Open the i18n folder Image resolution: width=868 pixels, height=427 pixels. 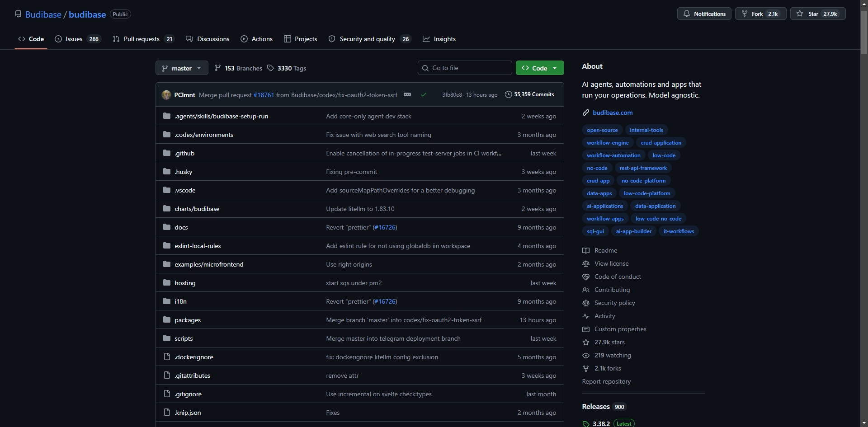pyautogui.click(x=180, y=301)
